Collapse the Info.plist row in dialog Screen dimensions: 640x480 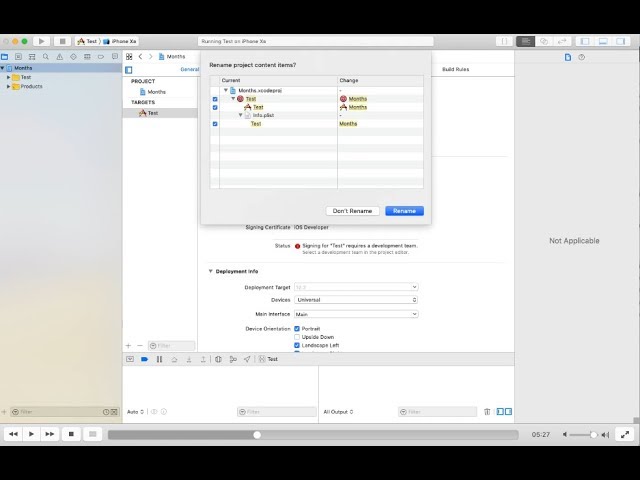240,115
